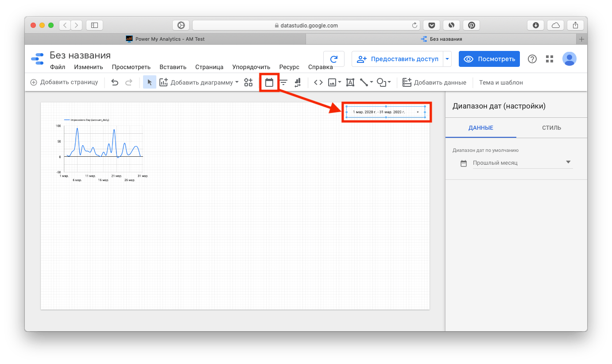This screenshot has height=364, width=612.
Task: Go back in Safari
Action: tap(65, 25)
